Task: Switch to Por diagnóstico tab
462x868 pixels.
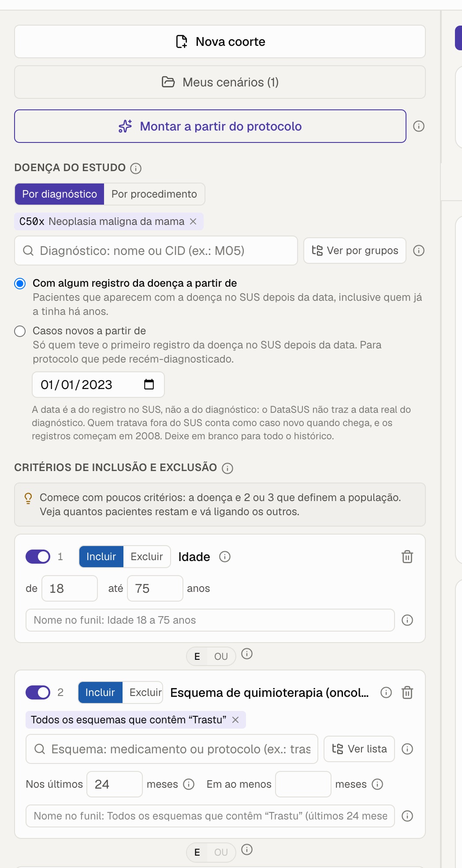Action: (x=60, y=194)
